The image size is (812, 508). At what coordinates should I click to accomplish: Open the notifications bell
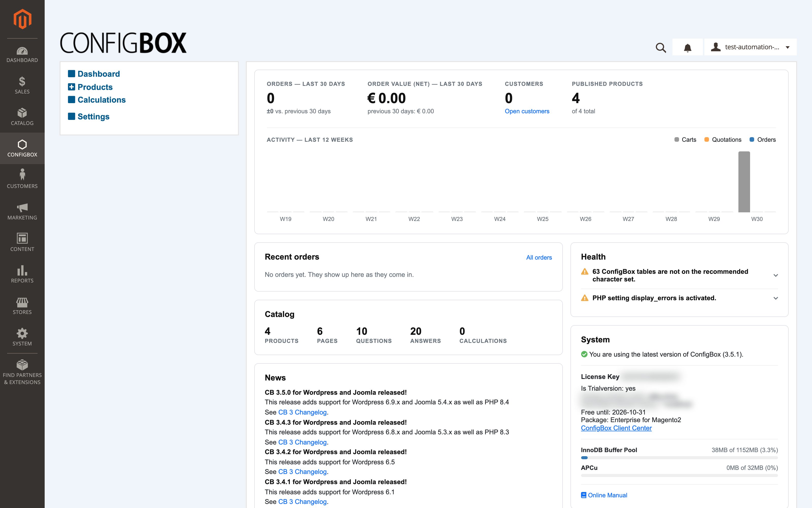[687, 47]
